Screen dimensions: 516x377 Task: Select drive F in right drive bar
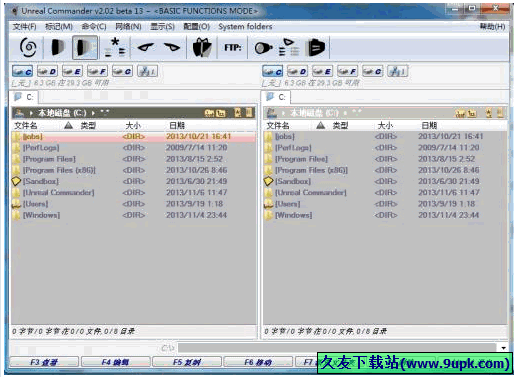[347, 71]
